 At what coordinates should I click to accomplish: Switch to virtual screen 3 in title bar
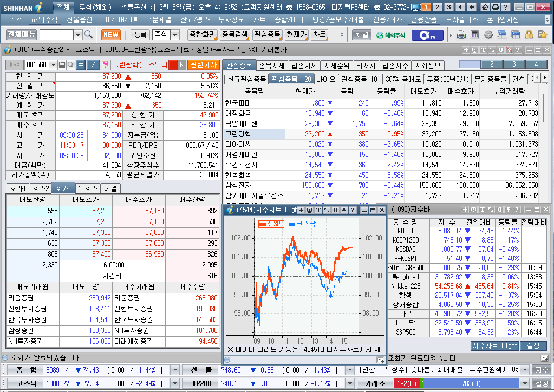click(x=449, y=6)
